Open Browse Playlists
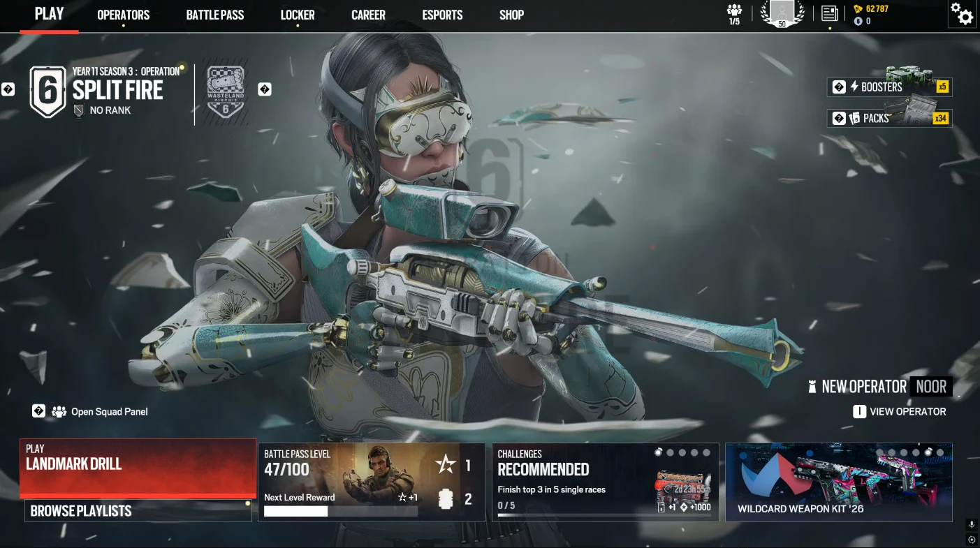 pos(138,511)
